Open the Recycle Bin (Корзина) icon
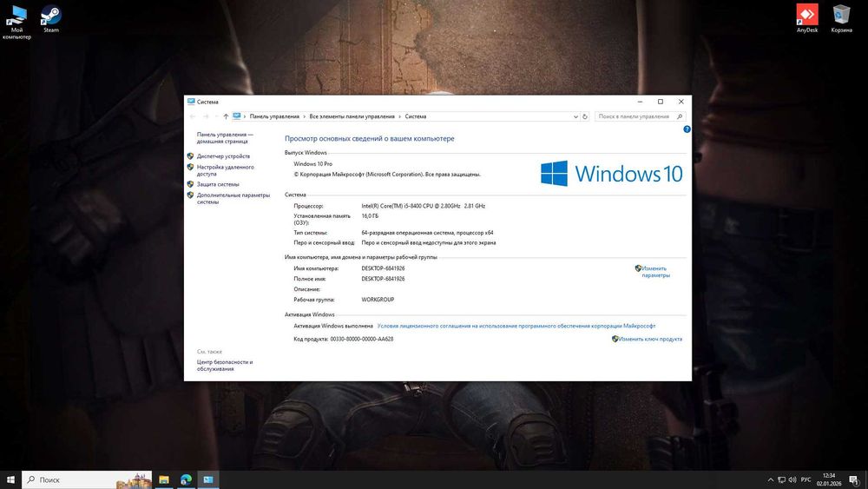 (841, 19)
